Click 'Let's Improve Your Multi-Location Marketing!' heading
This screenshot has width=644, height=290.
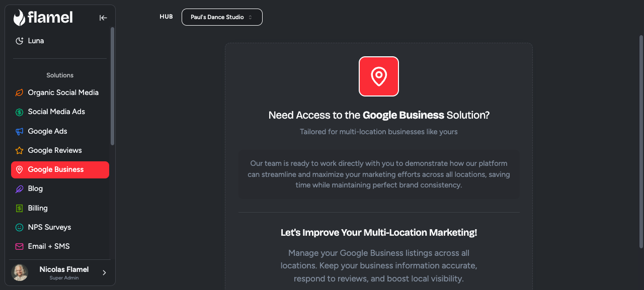[x=379, y=233]
